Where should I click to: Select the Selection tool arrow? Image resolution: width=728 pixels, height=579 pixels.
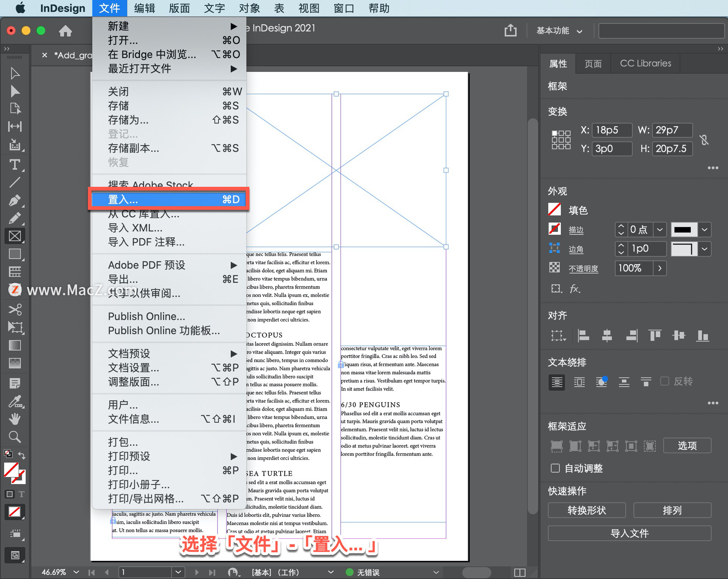pyautogui.click(x=15, y=73)
